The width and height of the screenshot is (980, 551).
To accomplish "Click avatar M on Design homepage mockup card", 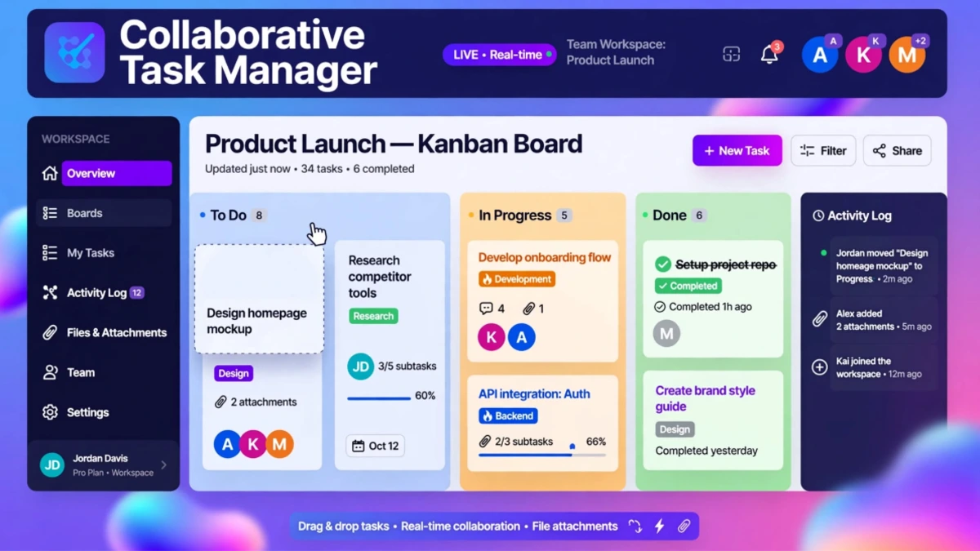I will 279,444.
